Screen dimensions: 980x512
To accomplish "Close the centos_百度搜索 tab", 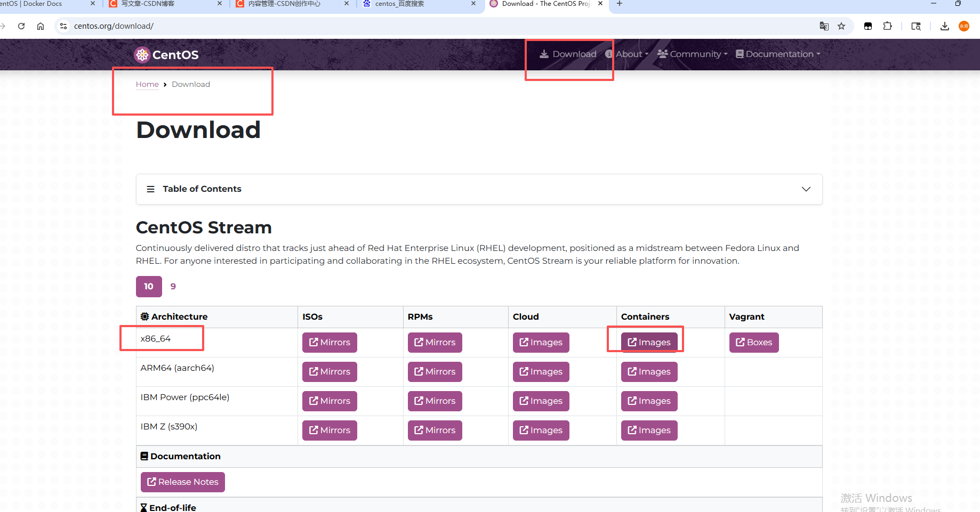I will click(x=473, y=4).
